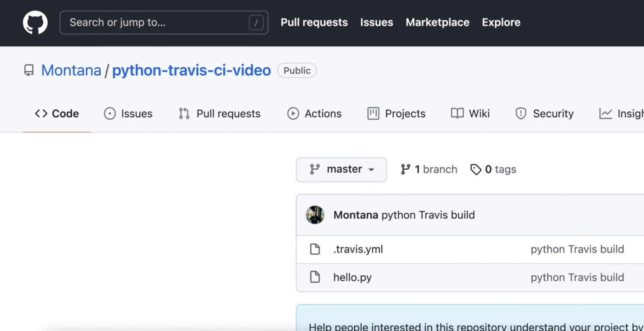Click the Projects board icon

(373, 114)
